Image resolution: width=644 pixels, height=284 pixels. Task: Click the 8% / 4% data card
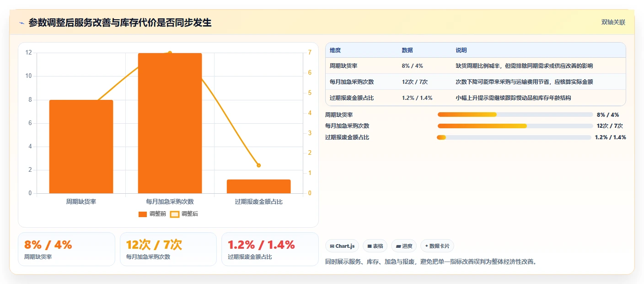click(66, 249)
